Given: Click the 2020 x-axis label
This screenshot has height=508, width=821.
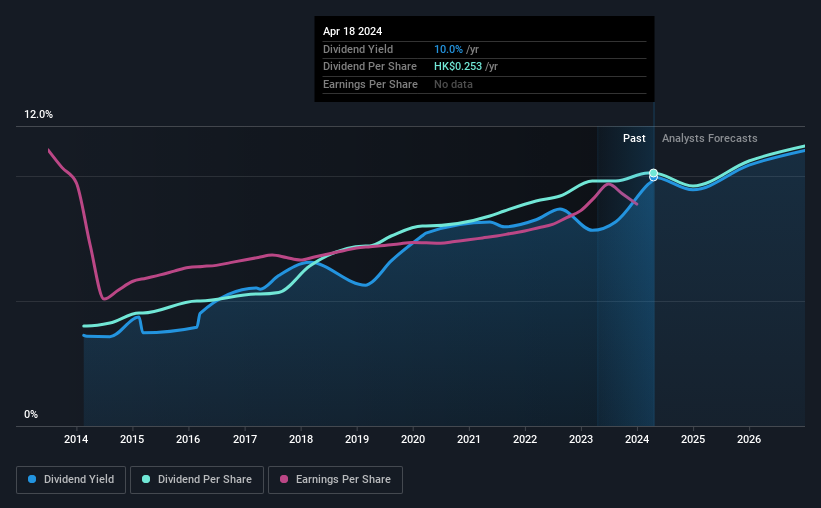Looking at the screenshot, I should point(413,439).
